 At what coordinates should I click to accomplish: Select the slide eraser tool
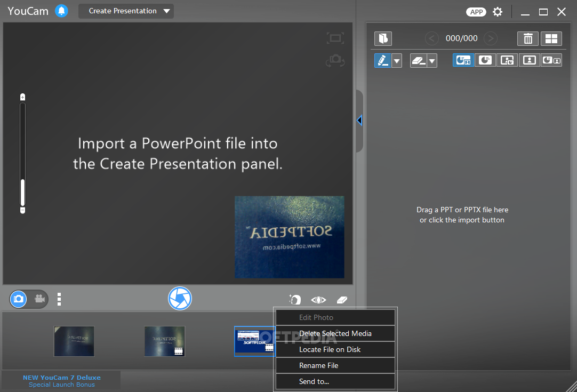point(419,61)
